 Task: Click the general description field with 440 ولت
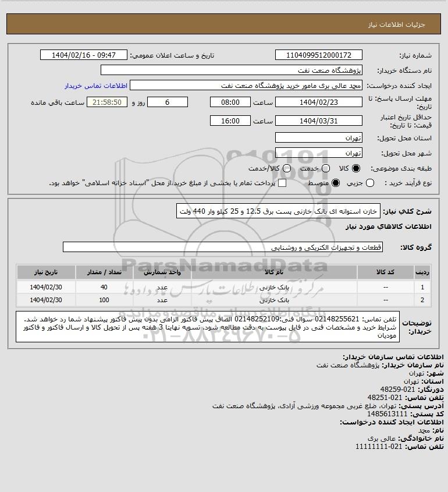click(x=278, y=211)
